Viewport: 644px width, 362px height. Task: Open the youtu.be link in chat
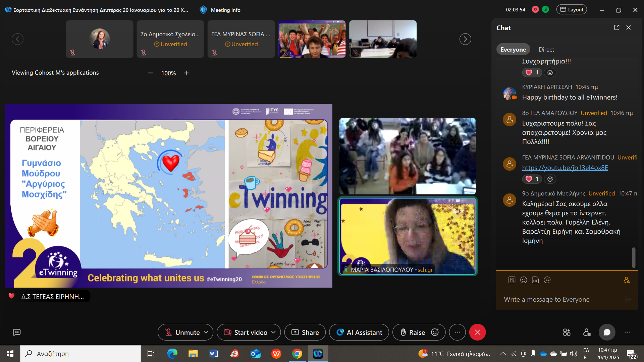565,168
